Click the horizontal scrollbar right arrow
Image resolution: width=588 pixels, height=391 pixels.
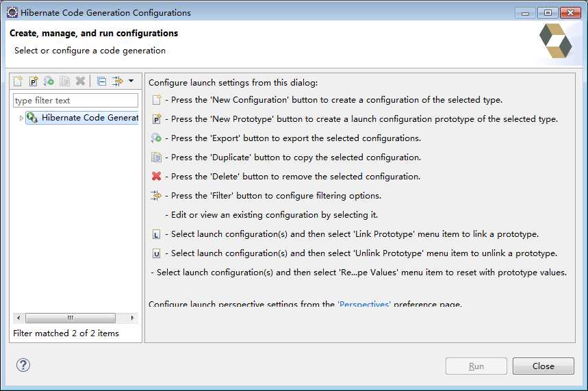(132, 318)
